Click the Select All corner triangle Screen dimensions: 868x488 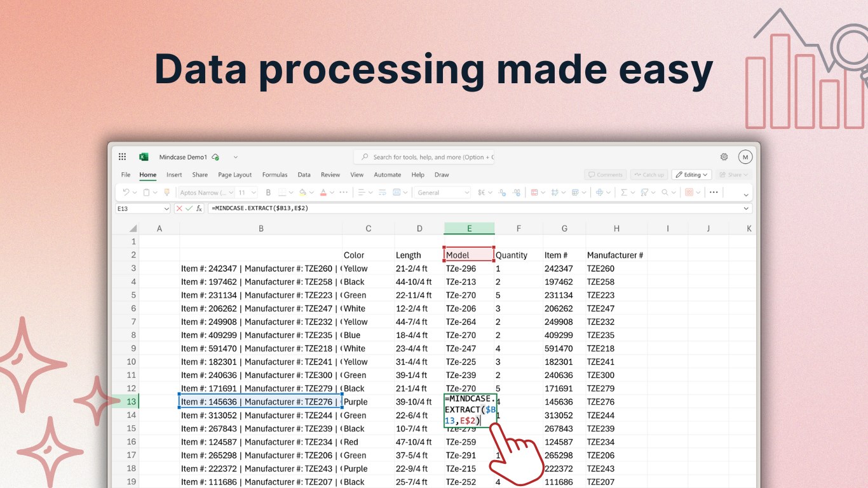133,229
